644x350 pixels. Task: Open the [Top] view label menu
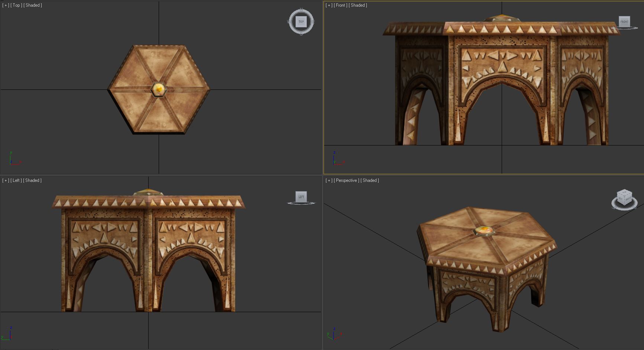(16, 5)
